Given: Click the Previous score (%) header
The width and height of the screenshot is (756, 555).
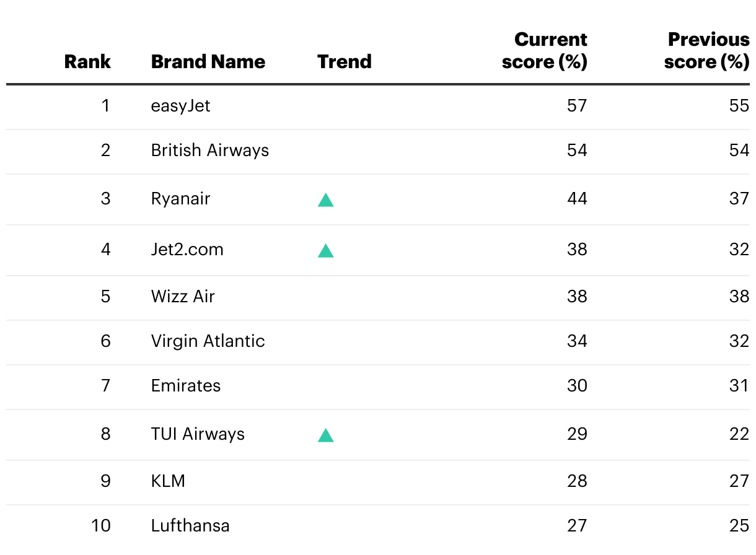Looking at the screenshot, I should coord(707,51).
